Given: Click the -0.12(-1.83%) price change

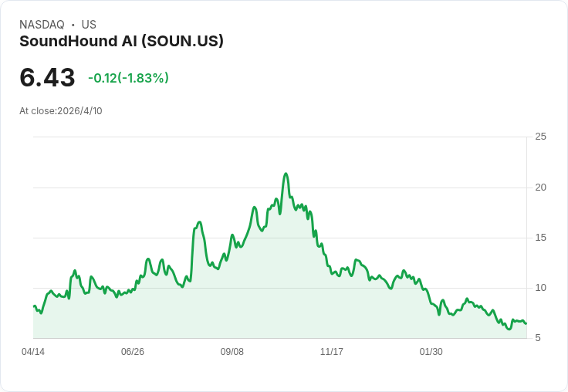Looking at the screenshot, I should point(128,78).
